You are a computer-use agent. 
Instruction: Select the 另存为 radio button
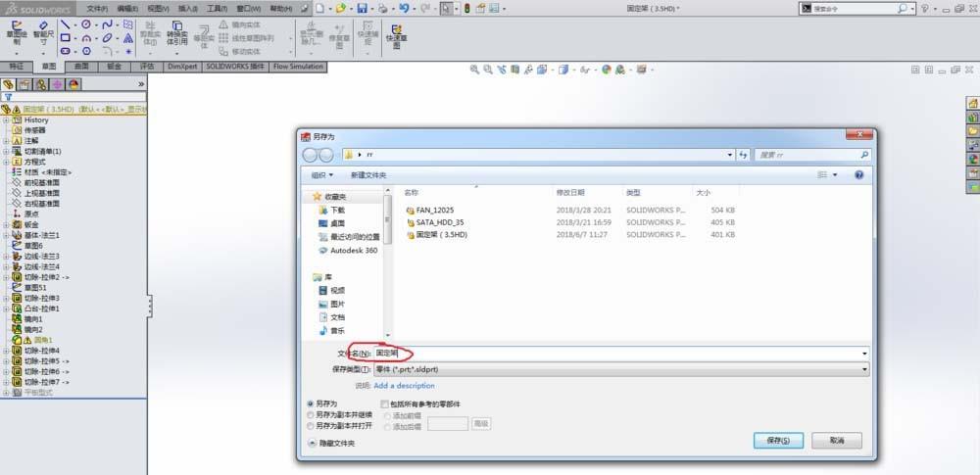point(311,404)
